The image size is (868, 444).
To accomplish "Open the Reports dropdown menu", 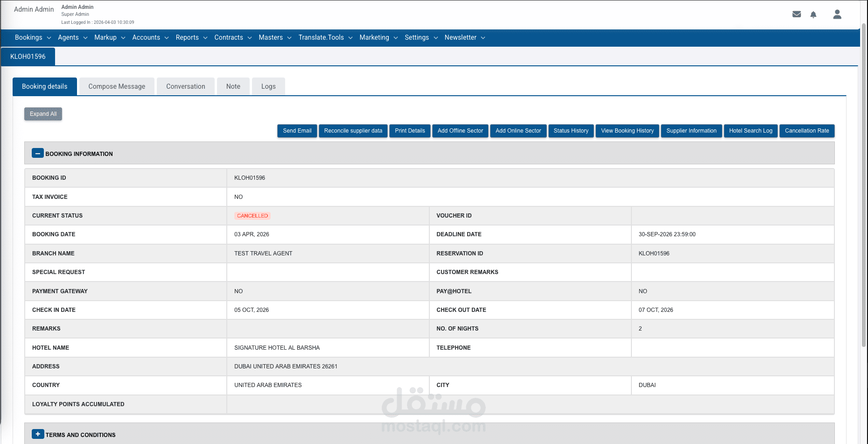I will tap(192, 37).
